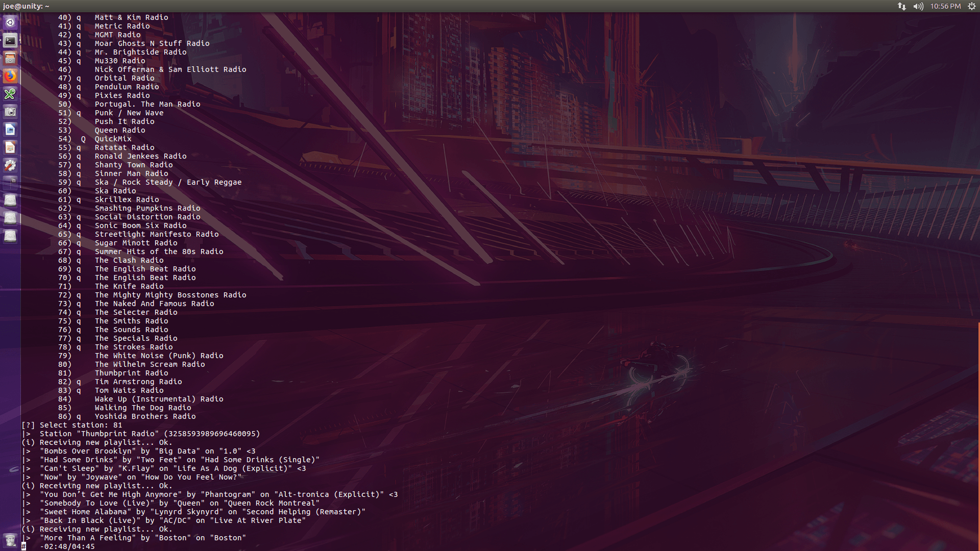Launch LibreOffice Impress from the launcher
This screenshot has height=551, width=980.
pyautogui.click(x=10, y=147)
